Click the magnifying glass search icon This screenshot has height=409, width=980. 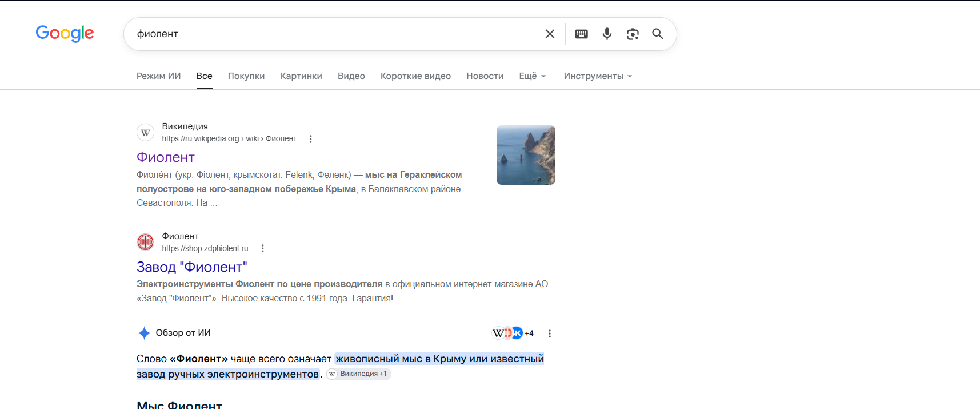click(658, 34)
